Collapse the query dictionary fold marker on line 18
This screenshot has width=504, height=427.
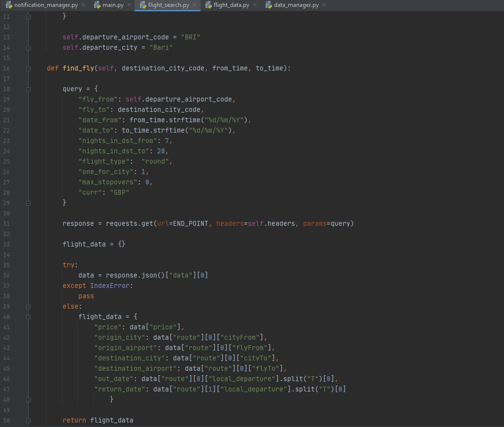pos(28,89)
